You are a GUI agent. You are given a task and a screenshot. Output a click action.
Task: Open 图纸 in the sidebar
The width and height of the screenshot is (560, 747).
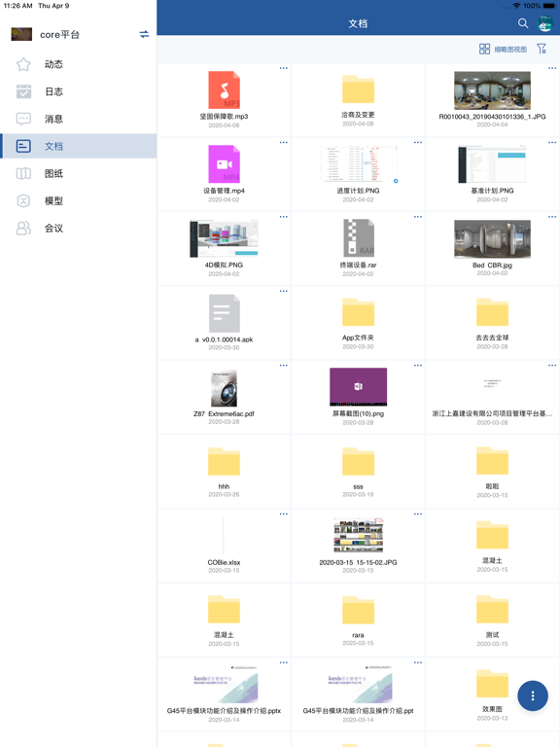coord(78,173)
